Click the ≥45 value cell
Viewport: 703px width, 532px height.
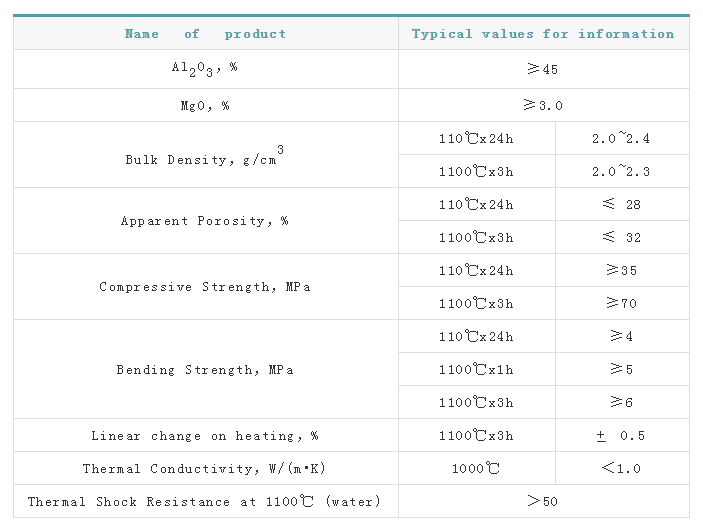coord(543,70)
